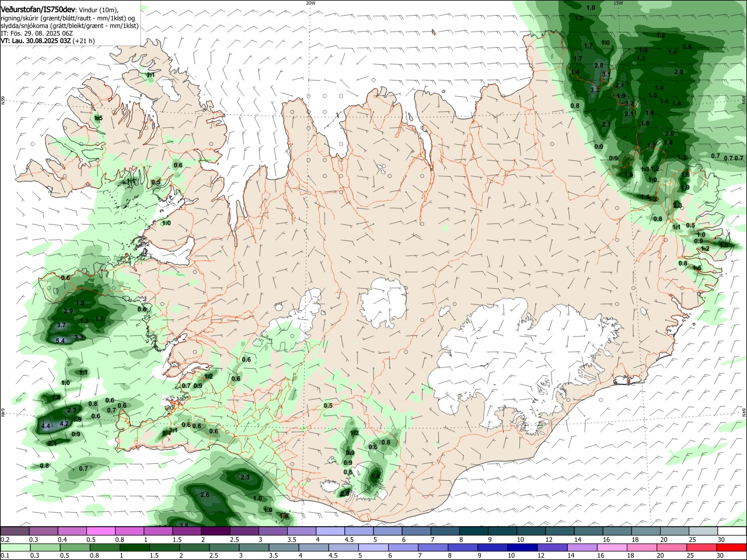Click the 3.7 precipitation value on map

61,325
